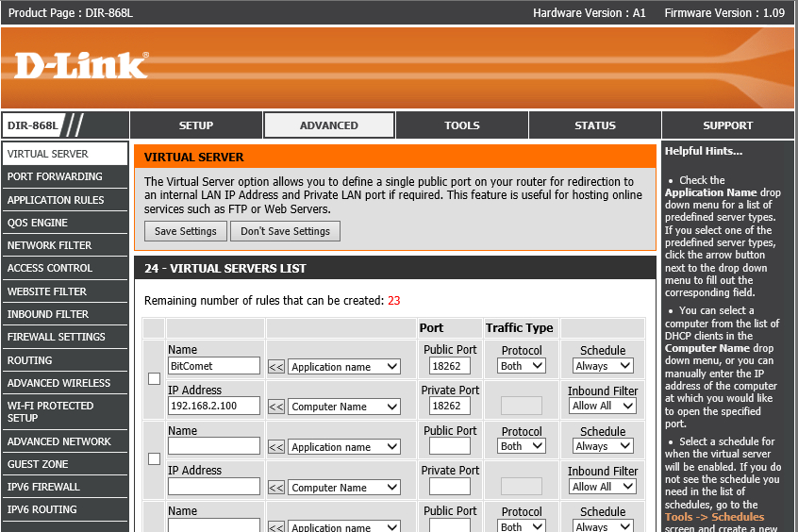Go to INBOUND FILTER page
Viewport: 798px width, 532px height.
coord(65,314)
